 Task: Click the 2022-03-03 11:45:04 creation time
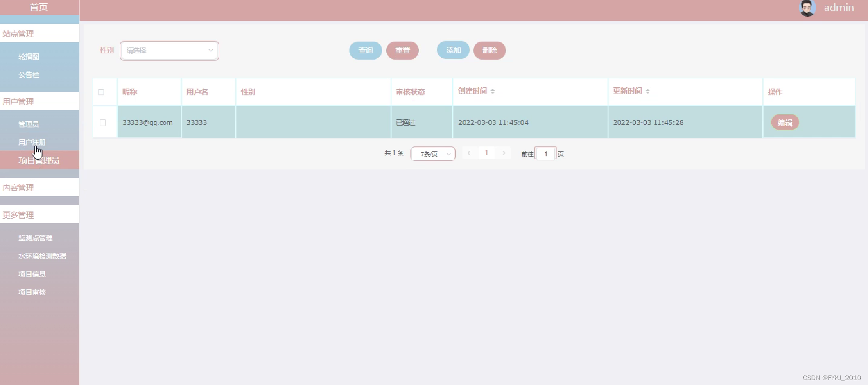point(493,122)
